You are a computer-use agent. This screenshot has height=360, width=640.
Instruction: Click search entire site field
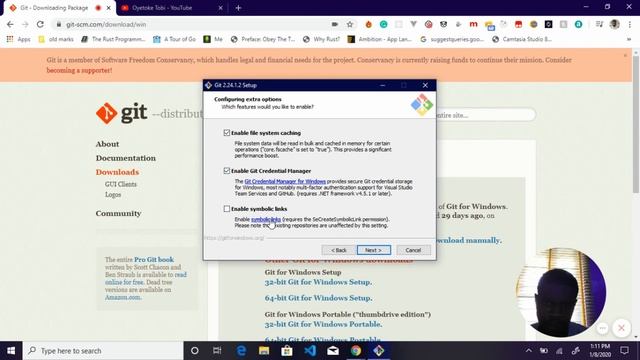pyautogui.click(x=486, y=115)
